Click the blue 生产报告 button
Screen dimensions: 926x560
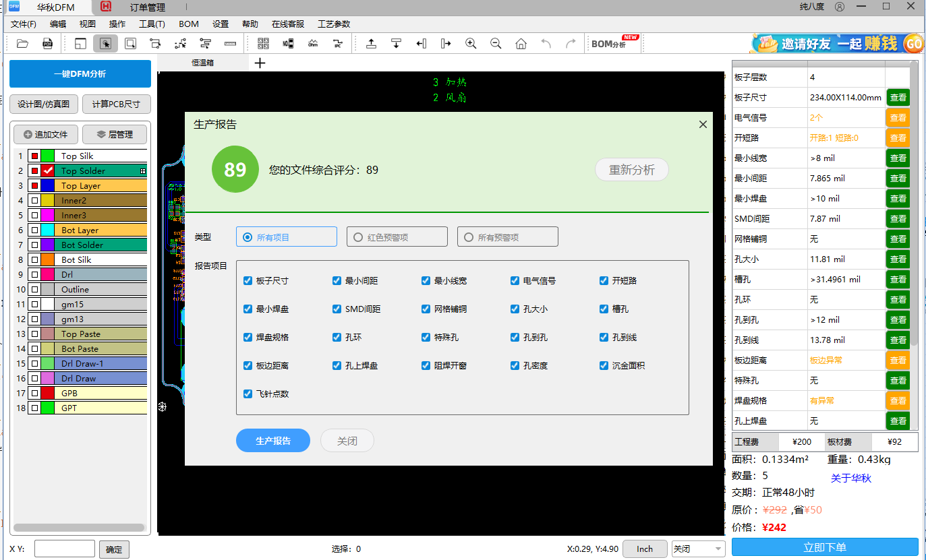[x=273, y=441]
